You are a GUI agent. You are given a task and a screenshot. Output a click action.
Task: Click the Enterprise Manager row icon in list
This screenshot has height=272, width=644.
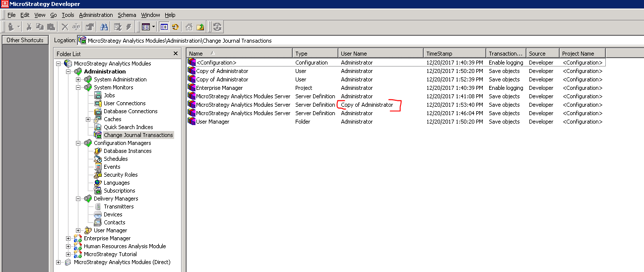tap(192, 88)
